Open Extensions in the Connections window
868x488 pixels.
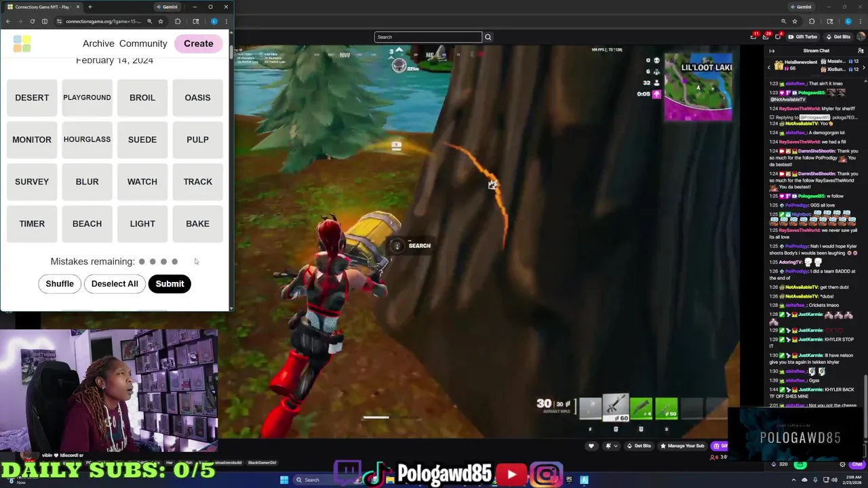178,21
